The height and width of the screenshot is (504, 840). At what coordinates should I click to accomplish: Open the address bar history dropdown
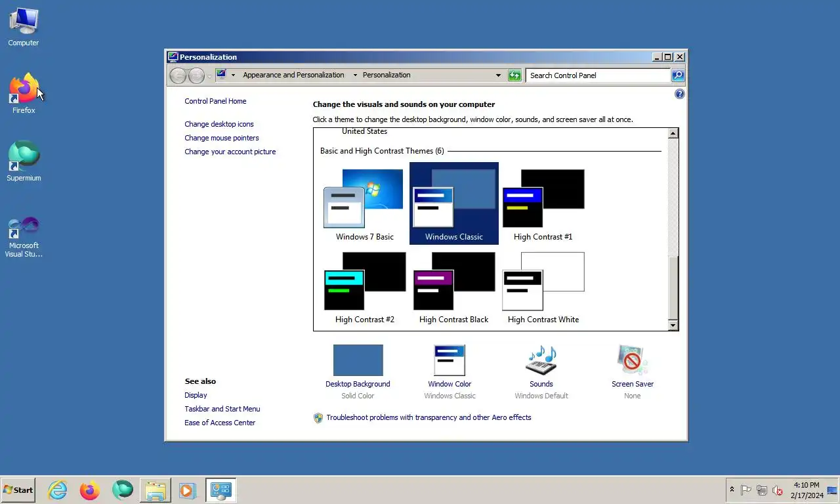498,75
